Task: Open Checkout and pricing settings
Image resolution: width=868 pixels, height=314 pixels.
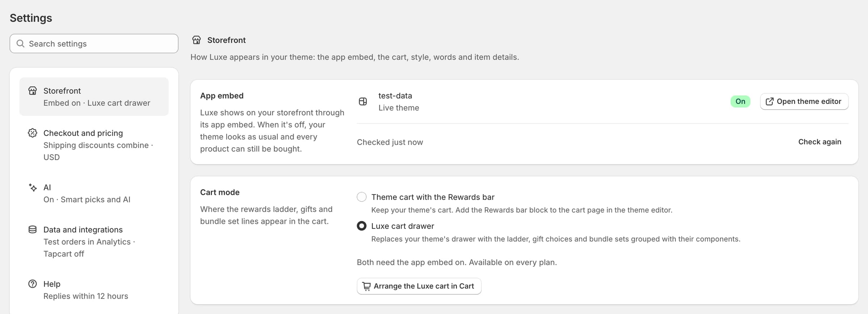Action: pos(94,145)
